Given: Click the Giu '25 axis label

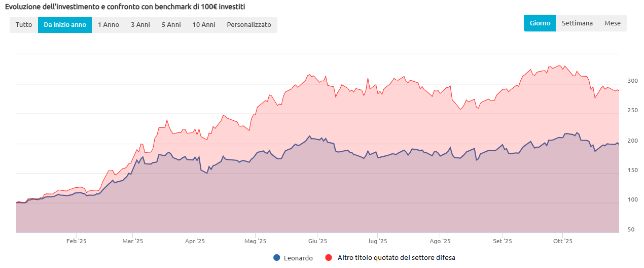Looking at the screenshot, I should pyautogui.click(x=317, y=241).
